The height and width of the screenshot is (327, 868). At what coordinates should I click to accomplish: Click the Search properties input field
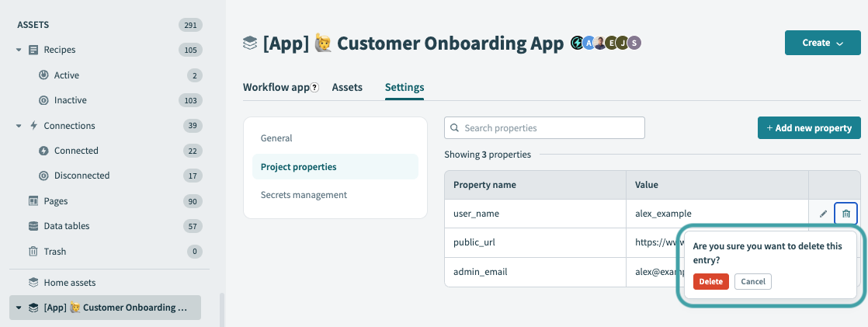point(544,127)
